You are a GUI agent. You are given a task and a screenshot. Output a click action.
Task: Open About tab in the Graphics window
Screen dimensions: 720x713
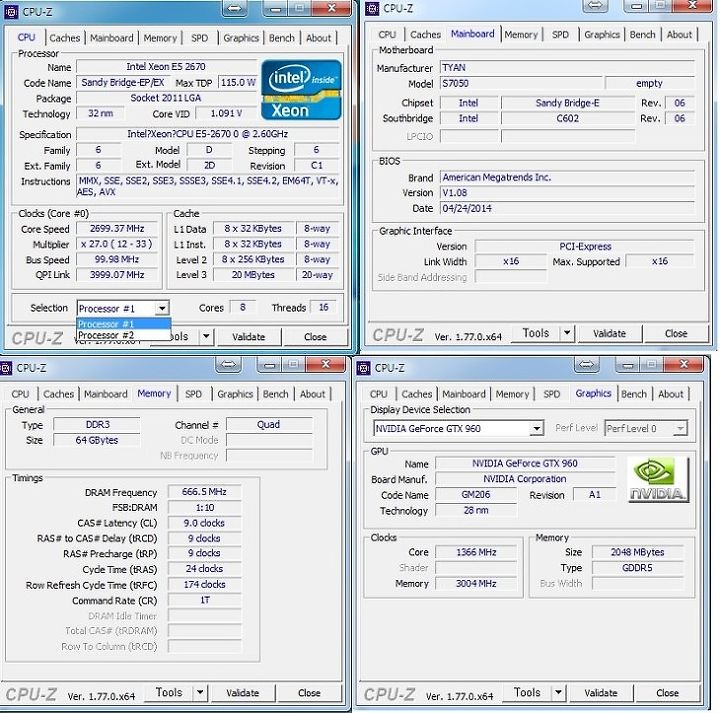pyautogui.click(x=671, y=394)
